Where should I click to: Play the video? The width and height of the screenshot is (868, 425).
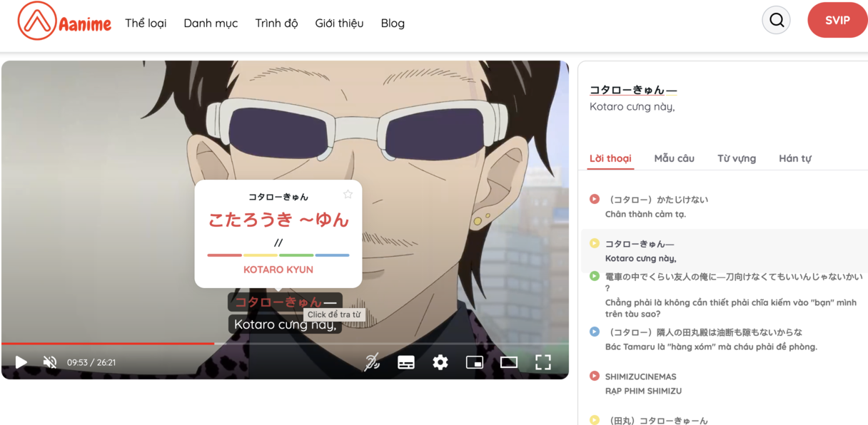[21, 362]
